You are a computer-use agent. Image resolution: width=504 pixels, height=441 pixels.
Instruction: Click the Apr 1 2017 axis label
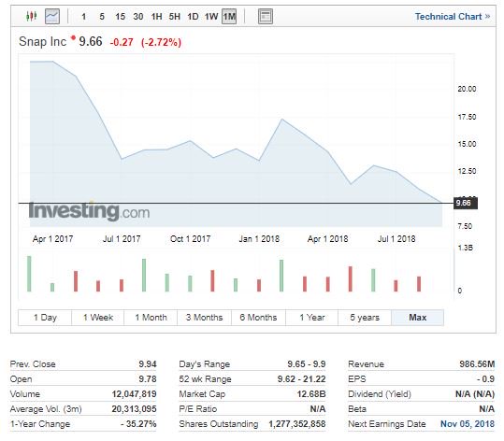[x=52, y=239]
